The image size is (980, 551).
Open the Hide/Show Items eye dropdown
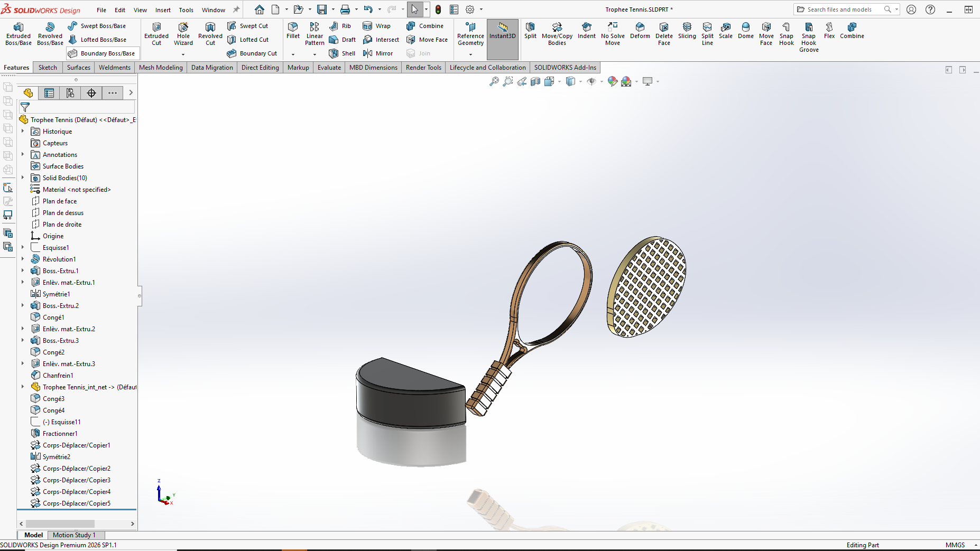602,81
